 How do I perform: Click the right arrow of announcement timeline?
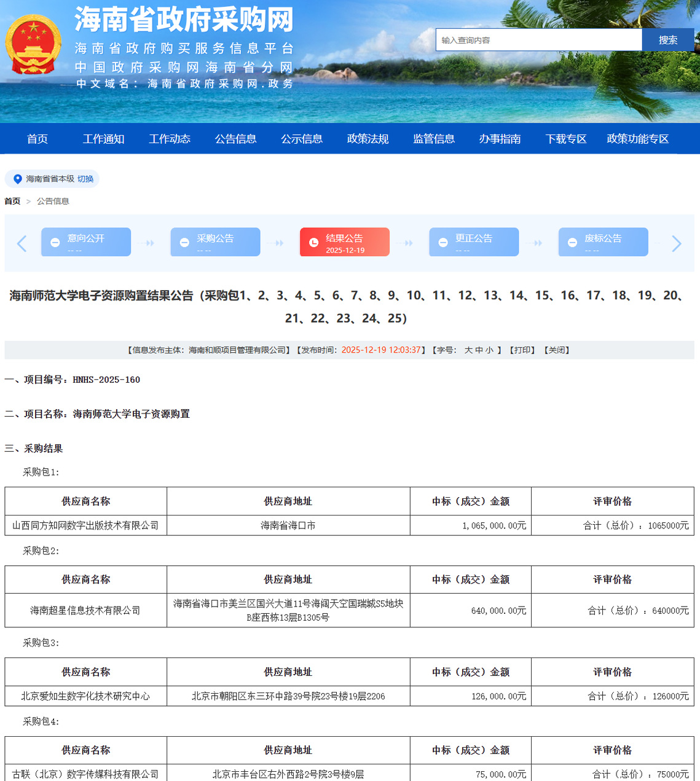point(676,244)
